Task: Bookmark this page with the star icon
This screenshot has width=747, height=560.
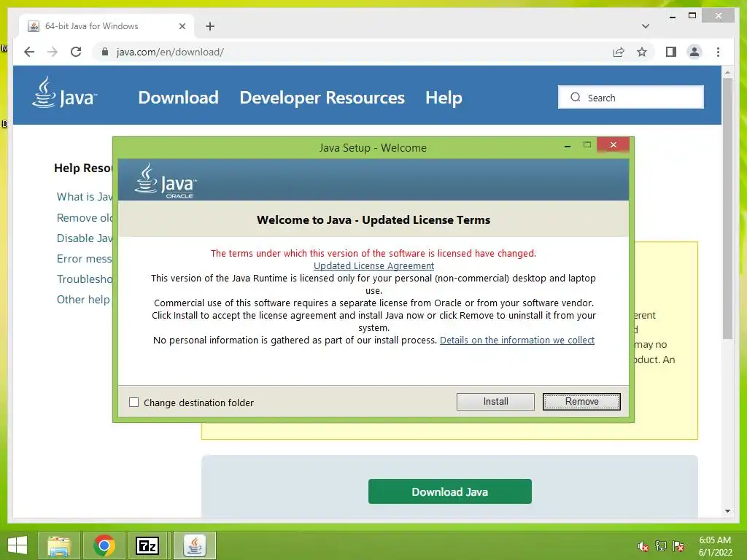Action: (x=642, y=52)
